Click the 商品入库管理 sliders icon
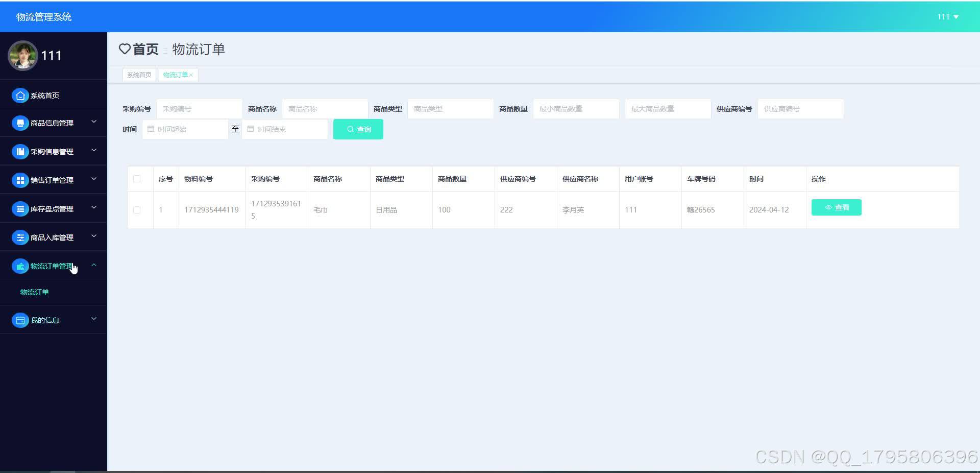980x473 pixels. click(20, 238)
